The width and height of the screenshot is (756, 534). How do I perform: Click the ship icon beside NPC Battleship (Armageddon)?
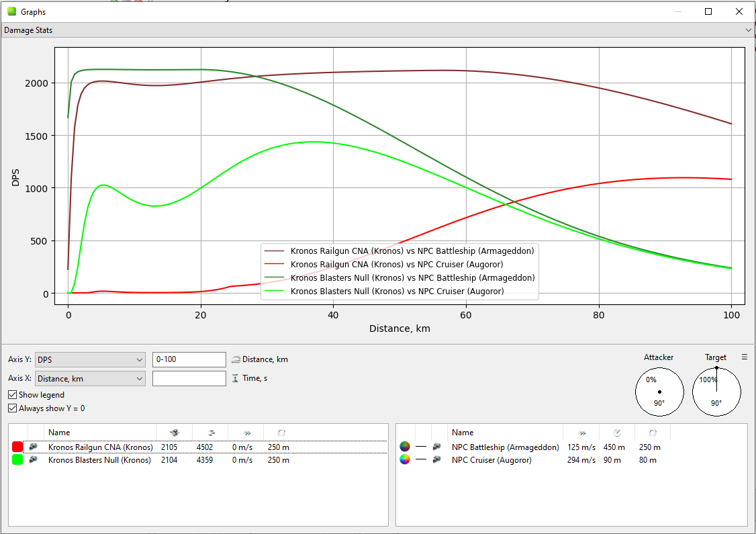[x=437, y=447]
